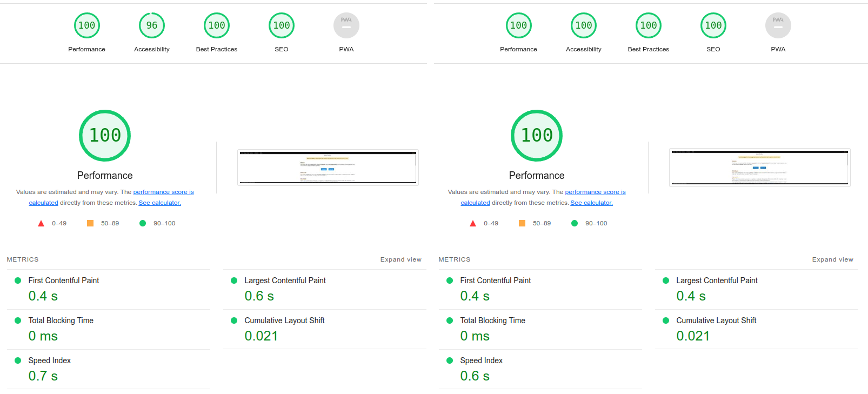Viewport: 868px width, 394px height.
Task: Expand Speed Index metric showing 0.7 s
Action: pos(50,360)
